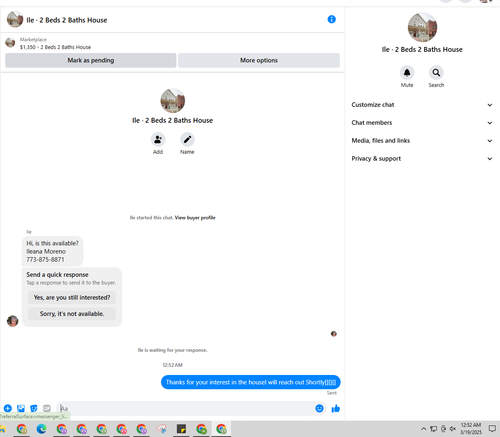This screenshot has height=437, width=500.
Task: Click the network tray icon
Action: [x=433, y=429]
